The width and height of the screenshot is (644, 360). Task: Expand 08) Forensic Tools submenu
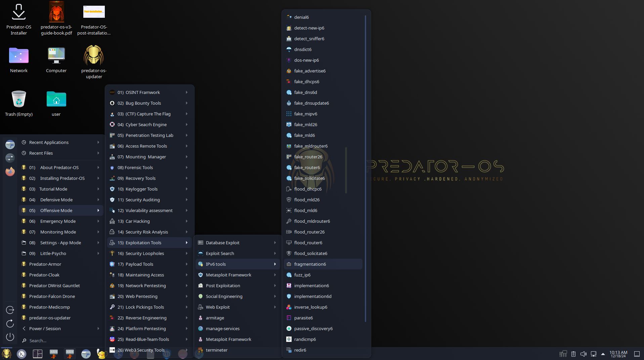point(149,167)
